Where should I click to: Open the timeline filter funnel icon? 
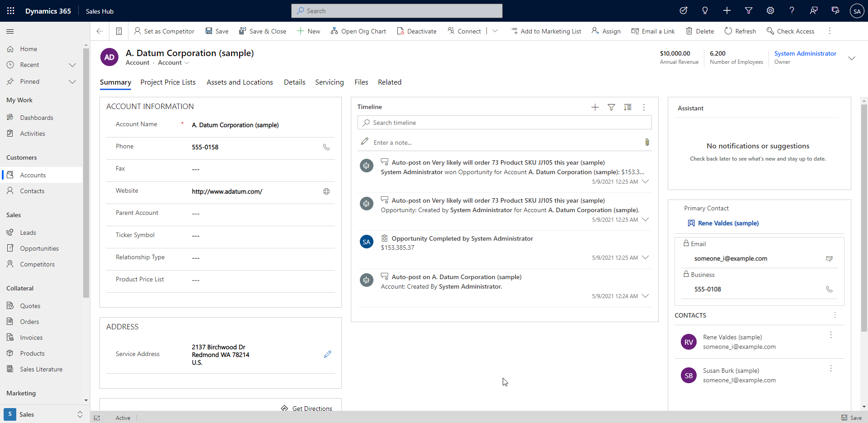[x=611, y=107]
